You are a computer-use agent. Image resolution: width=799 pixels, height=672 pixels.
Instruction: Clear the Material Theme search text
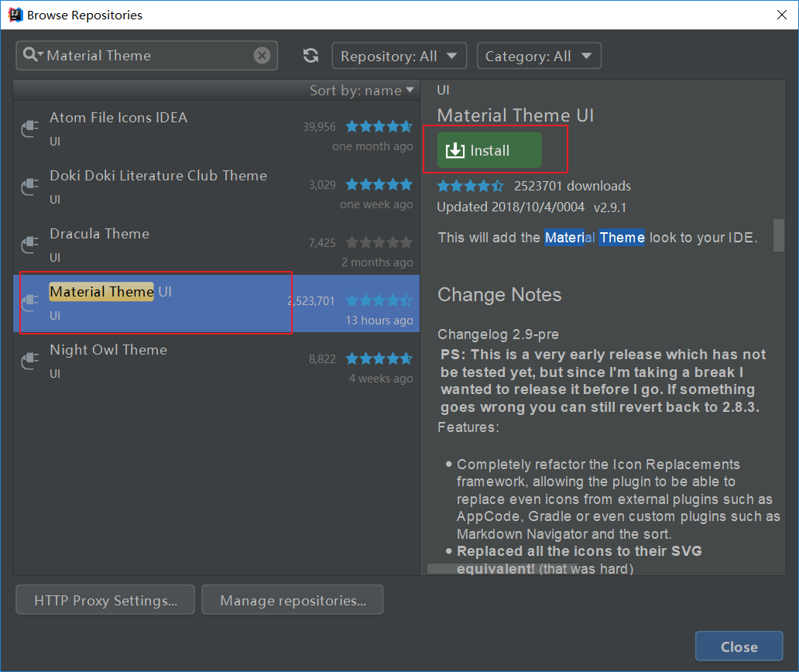[x=262, y=55]
